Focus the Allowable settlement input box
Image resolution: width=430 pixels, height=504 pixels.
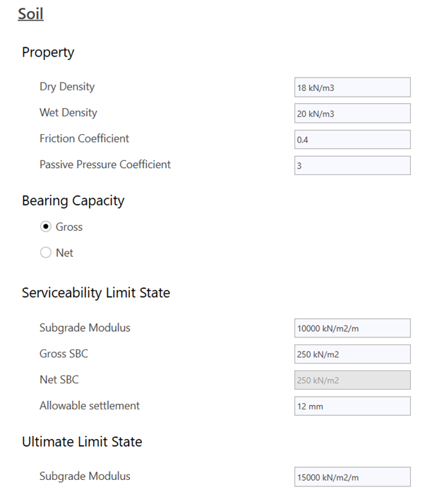click(x=352, y=407)
